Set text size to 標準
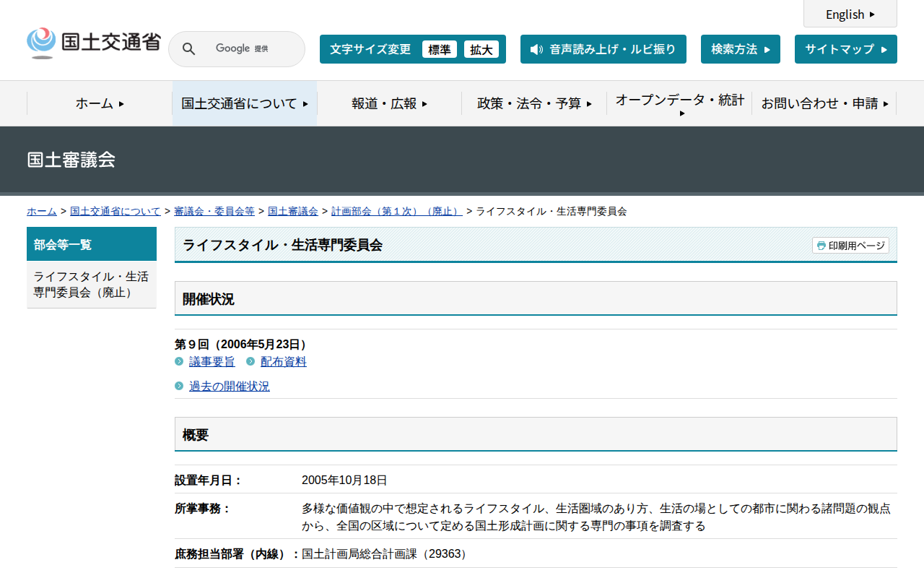 [440, 49]
